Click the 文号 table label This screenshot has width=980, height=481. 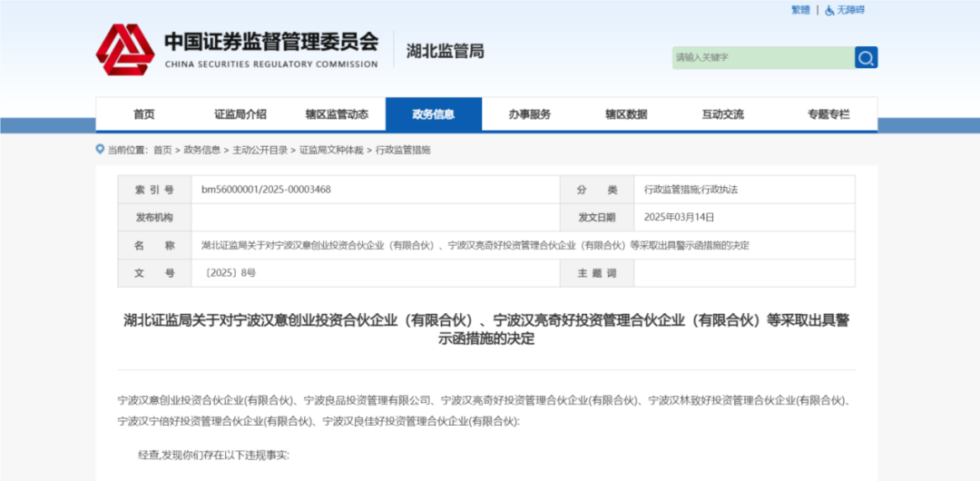pyautogui.click(x=154, y=273)
